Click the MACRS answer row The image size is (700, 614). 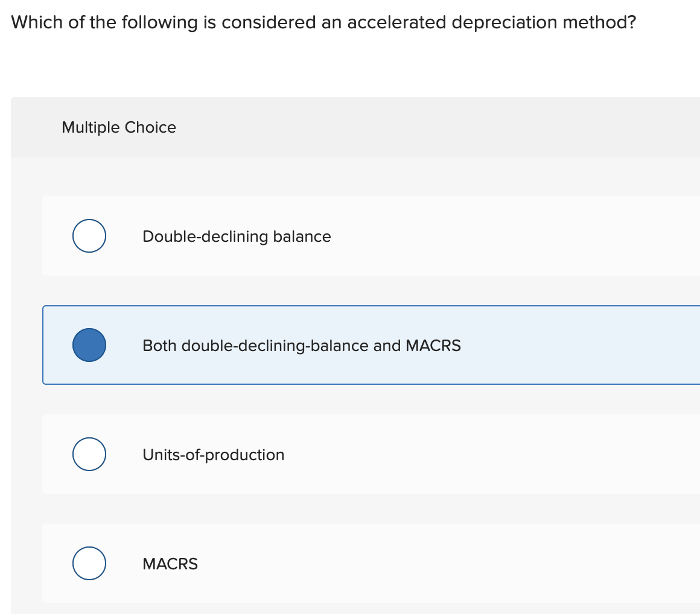(302, 563)
